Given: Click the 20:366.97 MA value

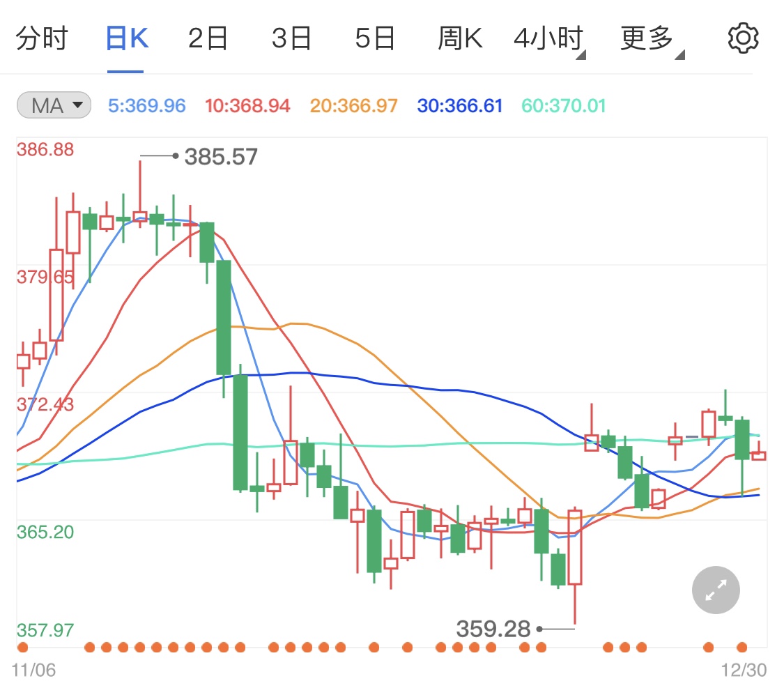Looking at the screenshot, I should tap(353, 105).
